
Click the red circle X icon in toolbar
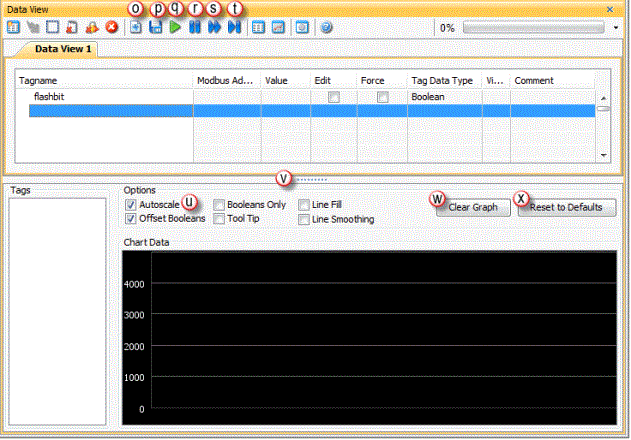[x=112, y=28]
